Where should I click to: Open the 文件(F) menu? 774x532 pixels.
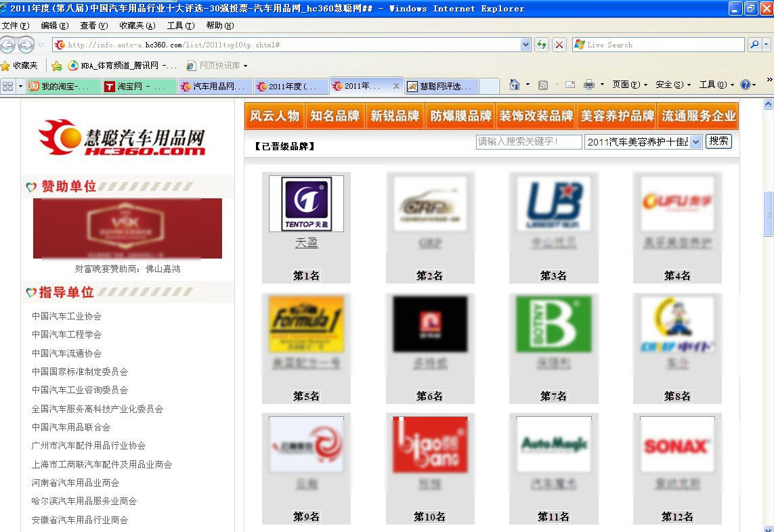click(16, 26)
